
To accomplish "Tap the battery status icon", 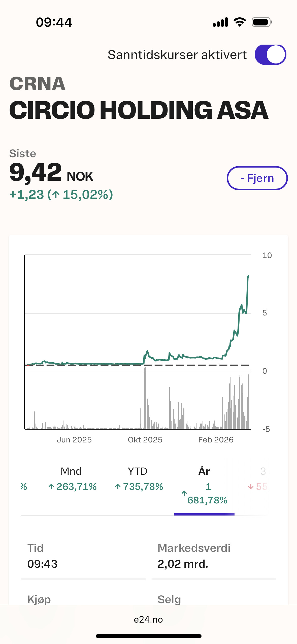I will tap(262, 22).
